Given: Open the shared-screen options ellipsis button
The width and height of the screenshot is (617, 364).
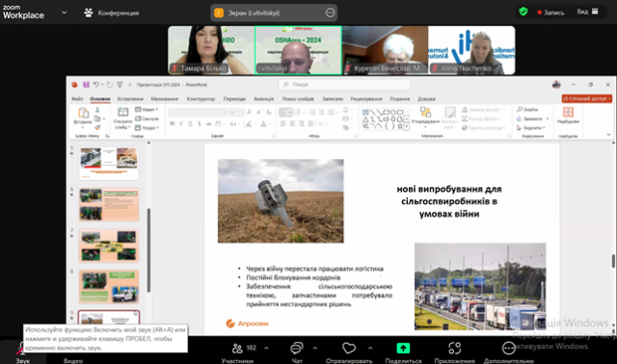Looking at the screenshot, I should pos(330,13).
